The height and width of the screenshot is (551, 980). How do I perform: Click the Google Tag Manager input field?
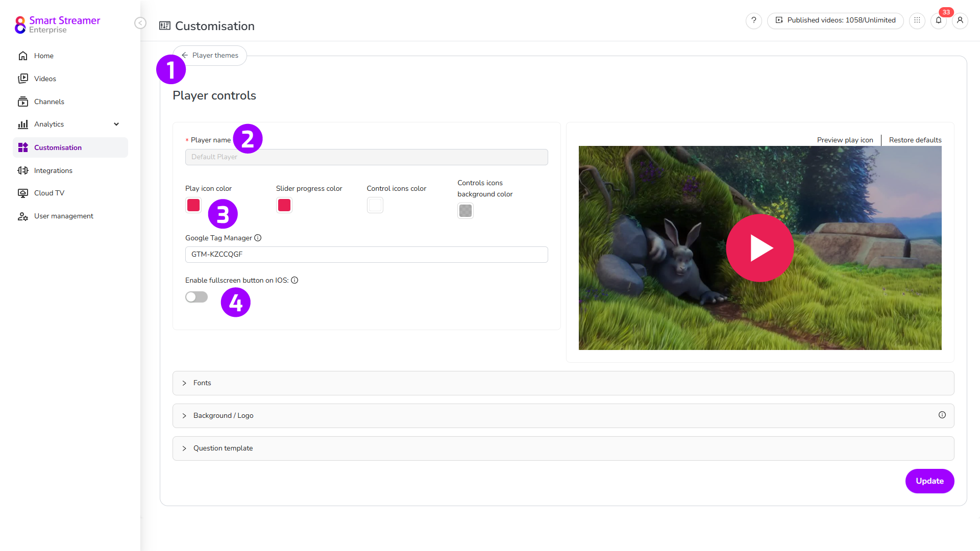pos(366,255)
